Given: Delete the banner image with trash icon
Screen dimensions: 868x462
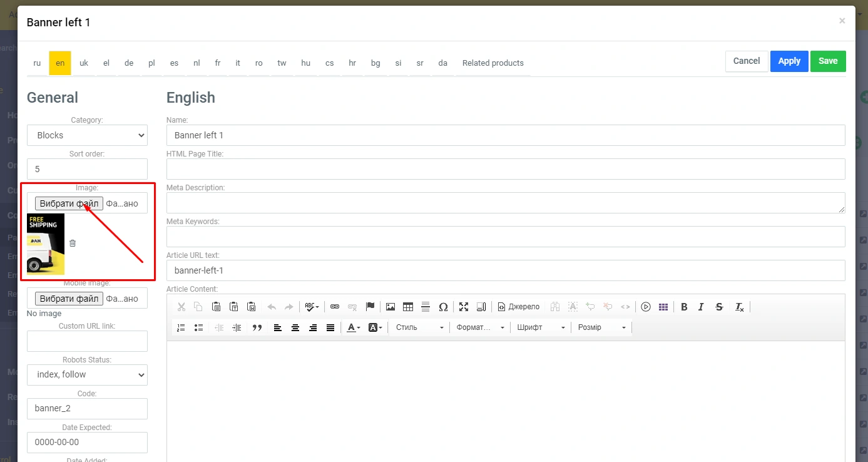Looking at the screenshot, I should pos(73,243).
